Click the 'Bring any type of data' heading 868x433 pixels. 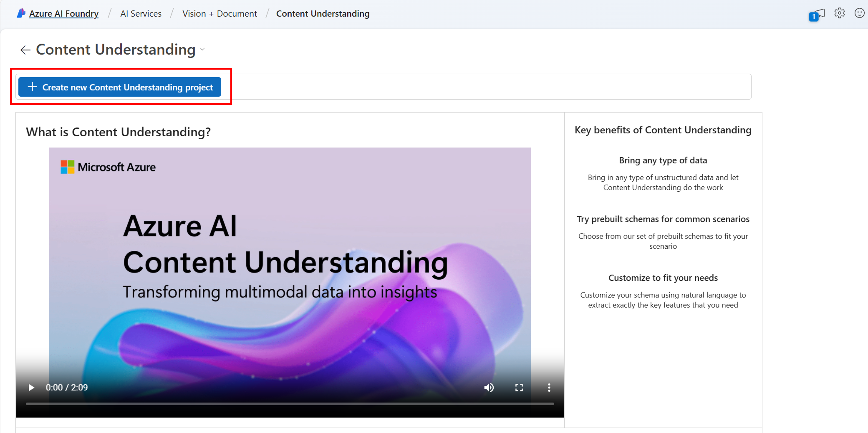click(663, 160)
